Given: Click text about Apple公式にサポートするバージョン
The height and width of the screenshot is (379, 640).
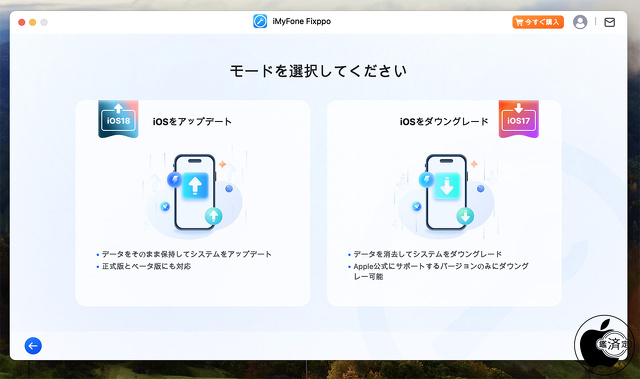Looking at the screenshot, I should pos(441,271).
